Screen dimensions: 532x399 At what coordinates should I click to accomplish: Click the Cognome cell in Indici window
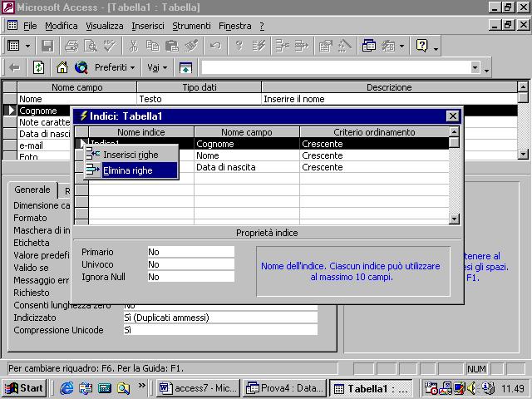coord(247,144)
